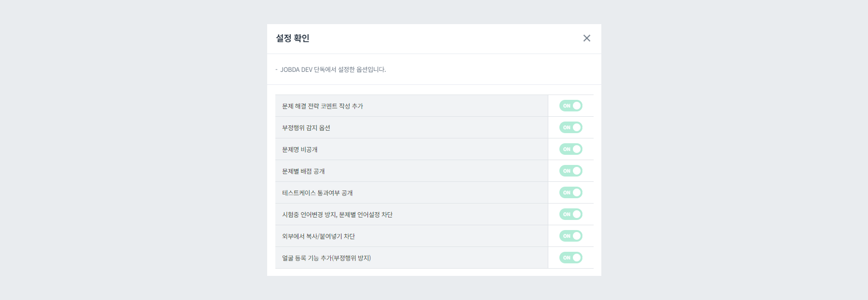Switch off 문제별 배점 공개
The width and height of the screenshot is (868, 300).
[x=570, y=171]
